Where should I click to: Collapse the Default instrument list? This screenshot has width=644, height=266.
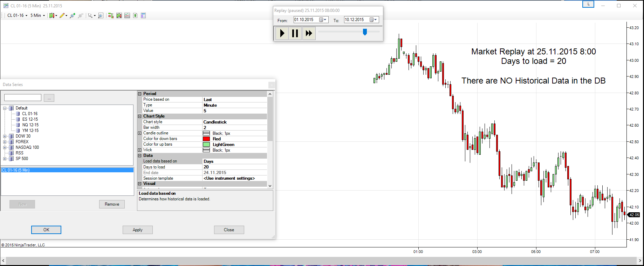(5, 108)
